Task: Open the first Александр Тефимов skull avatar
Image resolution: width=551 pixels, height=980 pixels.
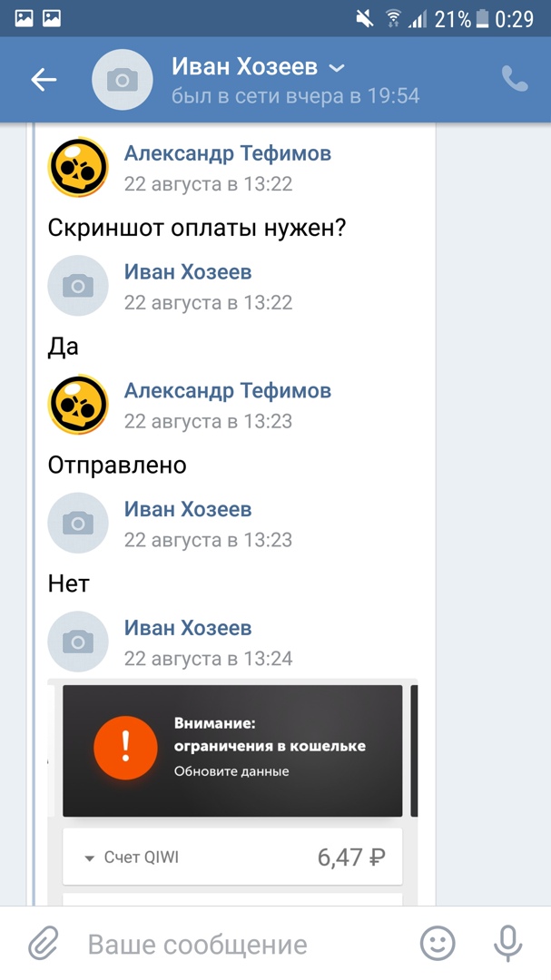Action: pos(78,168)
